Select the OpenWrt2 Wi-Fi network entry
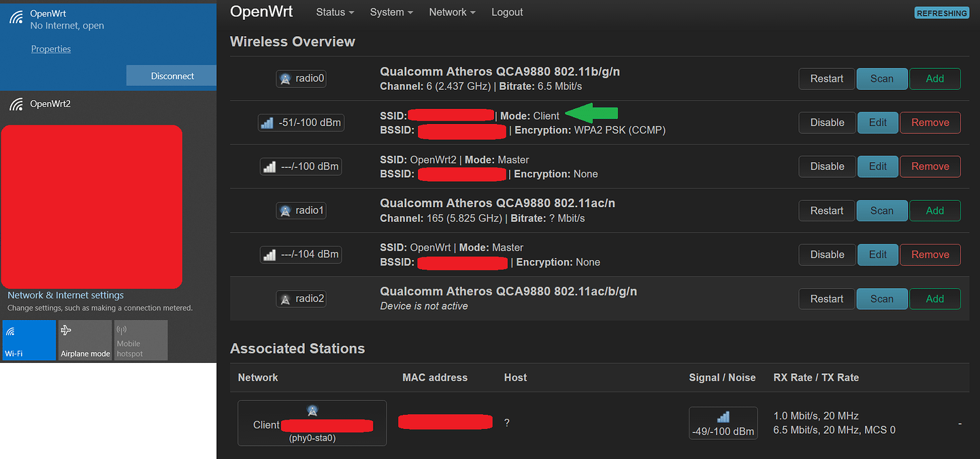Image resolution: width=980 pixels, height=459 pixels. [x=50, y=104]
